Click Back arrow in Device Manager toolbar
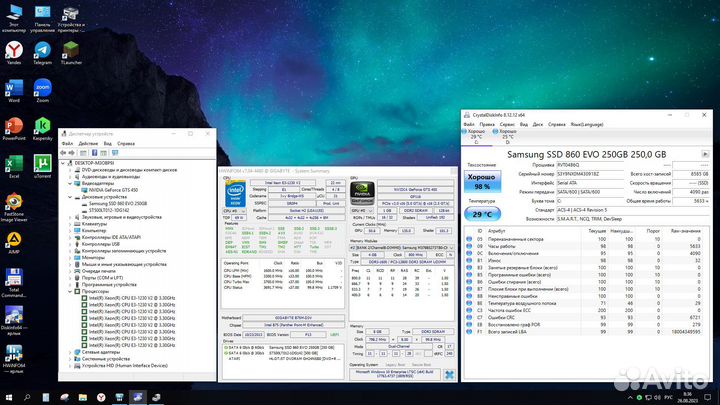 point(63,152)
